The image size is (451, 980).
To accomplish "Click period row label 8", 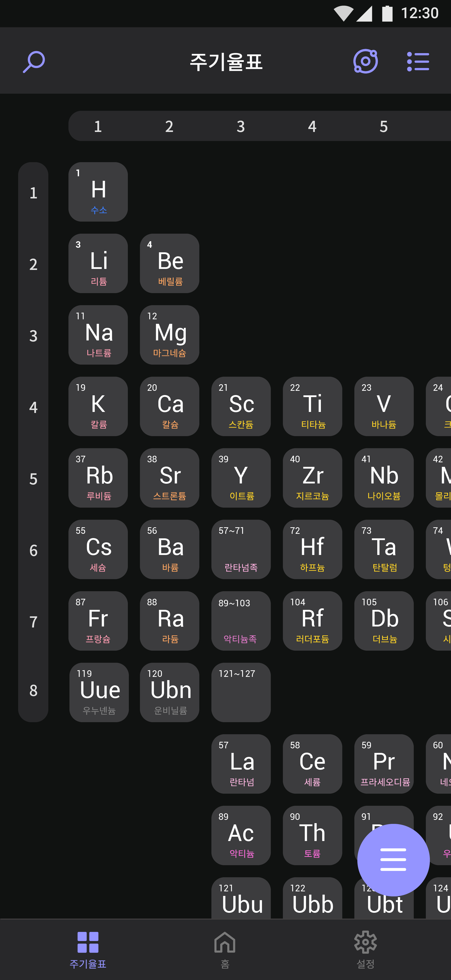I will pos(33,690).
